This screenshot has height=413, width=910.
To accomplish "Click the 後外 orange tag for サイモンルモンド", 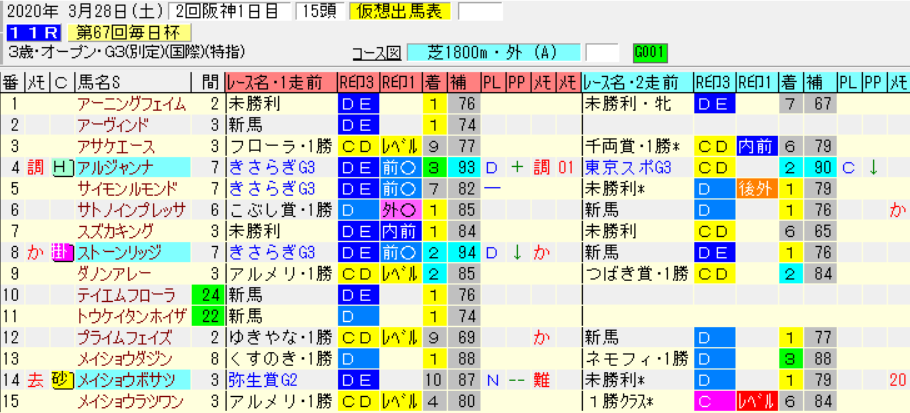I will [757, 189].
